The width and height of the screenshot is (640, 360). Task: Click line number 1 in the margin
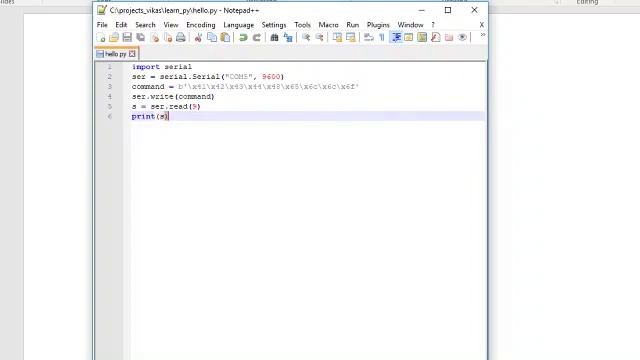(109, 67)
